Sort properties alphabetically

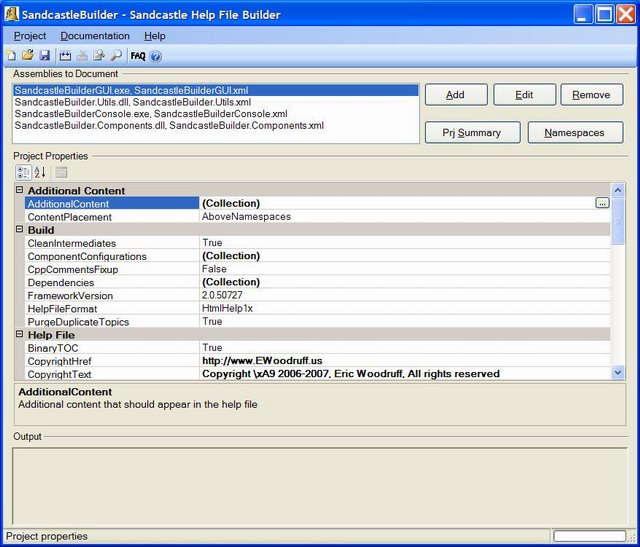pos(40,172)
